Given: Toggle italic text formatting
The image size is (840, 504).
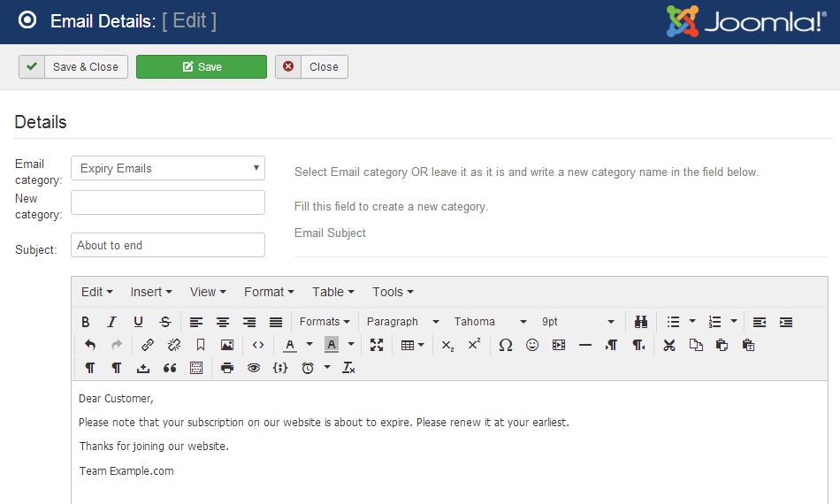Looking at the screenshot, I should (112, 322).
